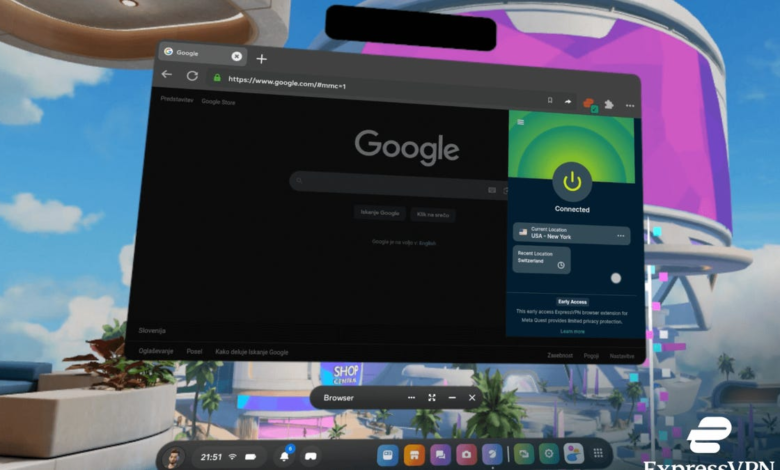Open the ExpressVPN hamburger menu
This screenshot has width=780, height=470.
[x=520, y=121]
